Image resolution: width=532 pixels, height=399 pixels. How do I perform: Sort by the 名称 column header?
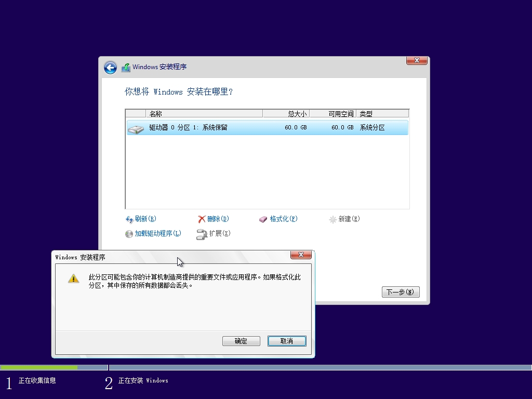point(204,114)
